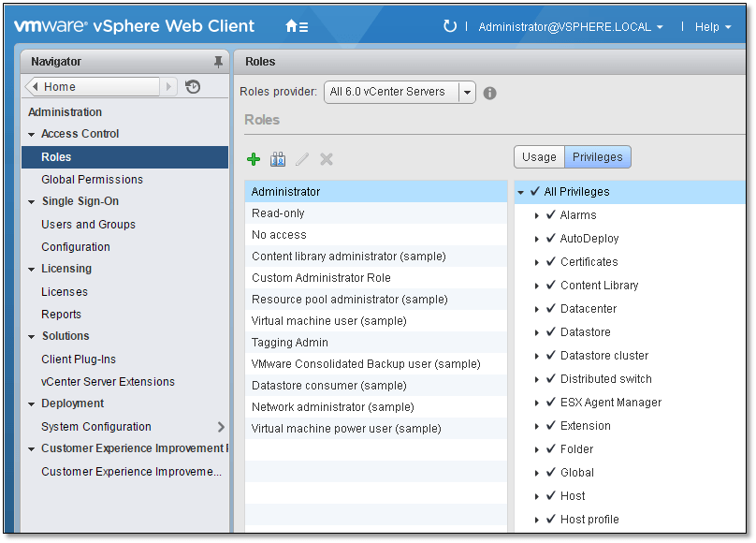
Task: Switch to the Usage tab
Action: [539, 157]
